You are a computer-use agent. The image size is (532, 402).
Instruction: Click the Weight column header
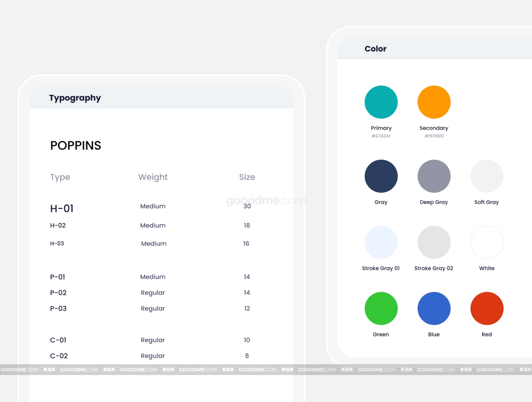153,177
